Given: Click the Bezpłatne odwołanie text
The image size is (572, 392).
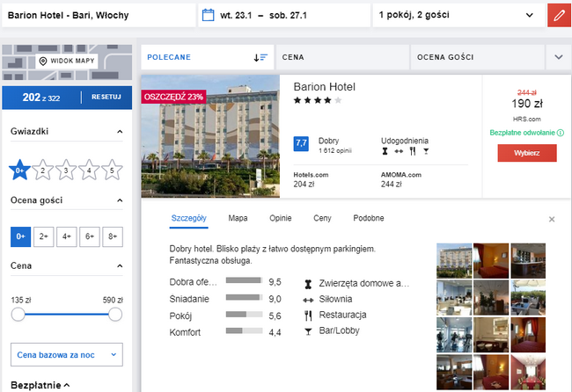Looking at the screenshot, I should tap(522, 133).
